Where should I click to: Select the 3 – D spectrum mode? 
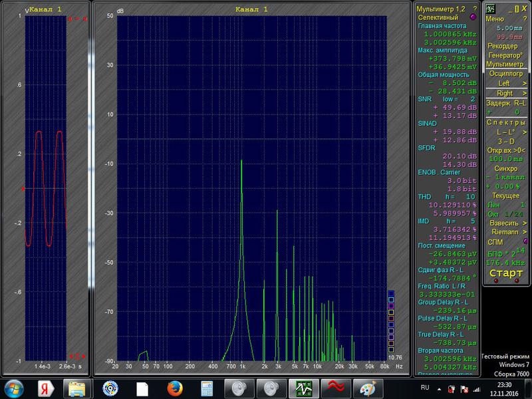[506, 141]
